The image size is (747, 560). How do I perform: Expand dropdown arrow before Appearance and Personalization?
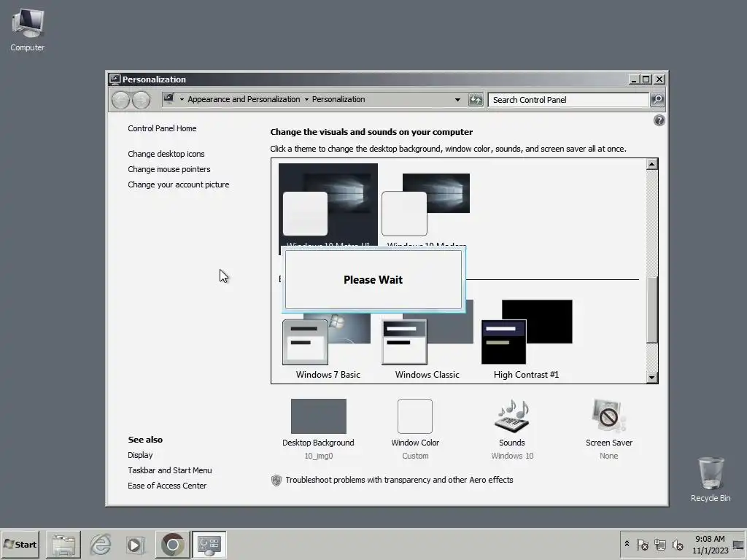tap(182, 99)
